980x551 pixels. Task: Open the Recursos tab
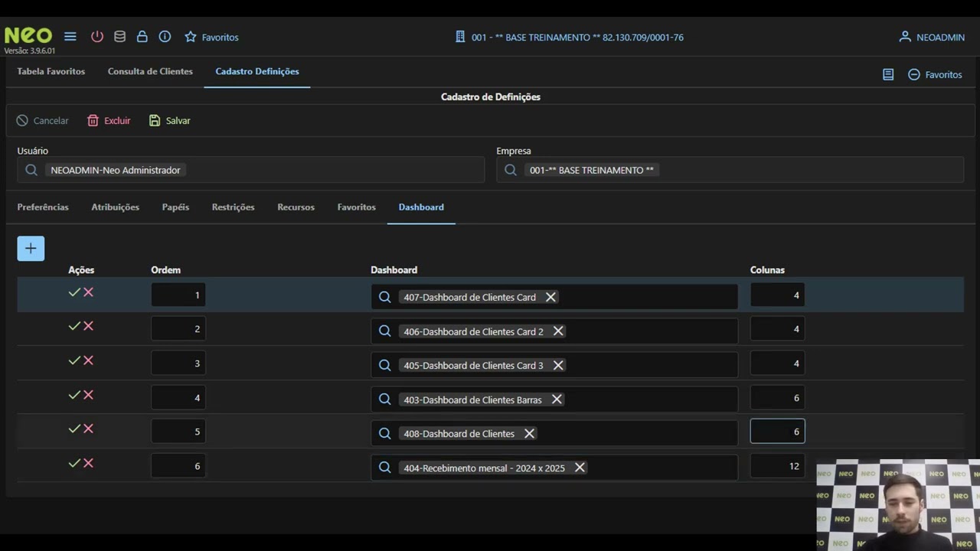point(296,207)
